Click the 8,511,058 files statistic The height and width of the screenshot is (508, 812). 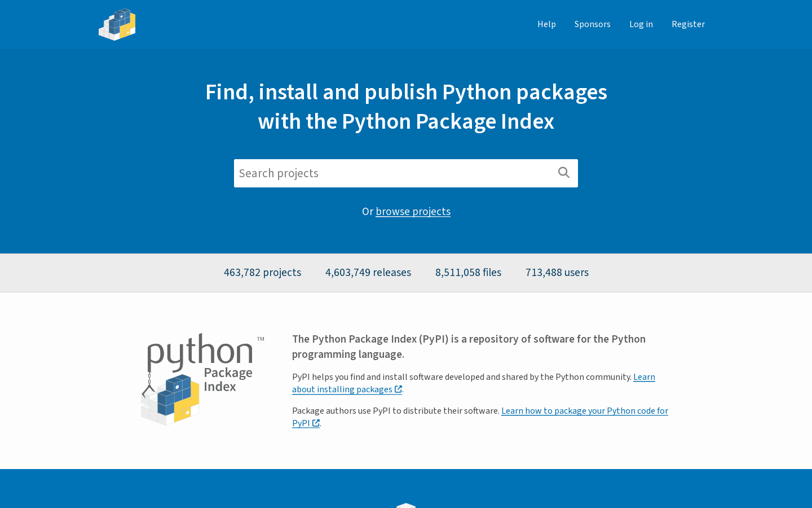point(468,273)
